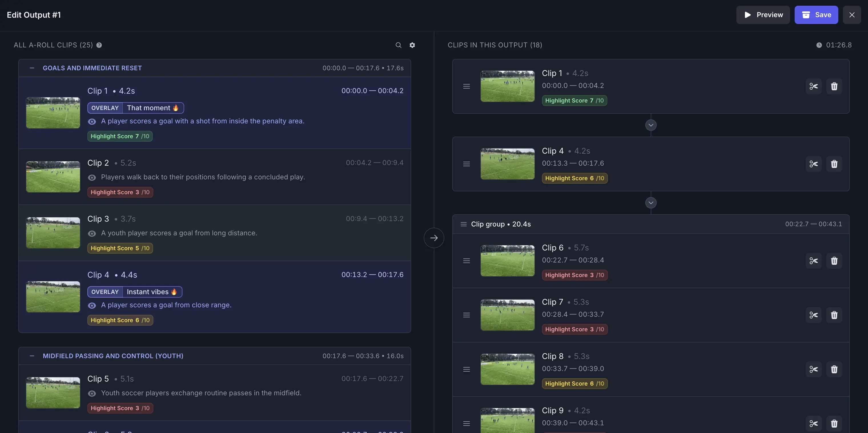The image size is (868, 433).
Task: Preview the output
Action: [763, 15]
